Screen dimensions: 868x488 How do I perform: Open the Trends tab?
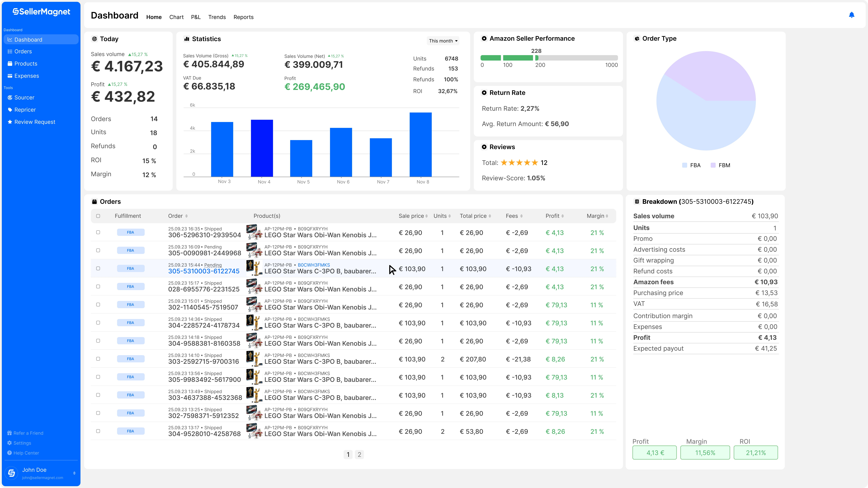tap(217, 17)
